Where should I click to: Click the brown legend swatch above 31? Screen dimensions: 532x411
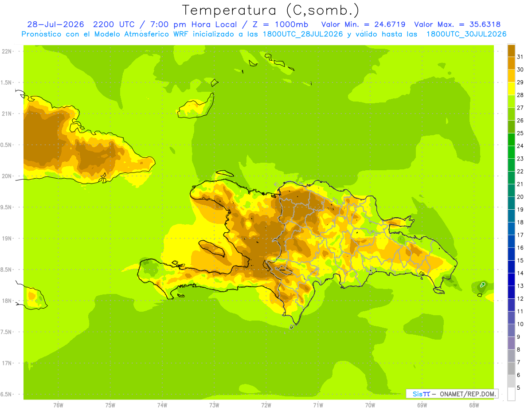(x=511, y=51)
